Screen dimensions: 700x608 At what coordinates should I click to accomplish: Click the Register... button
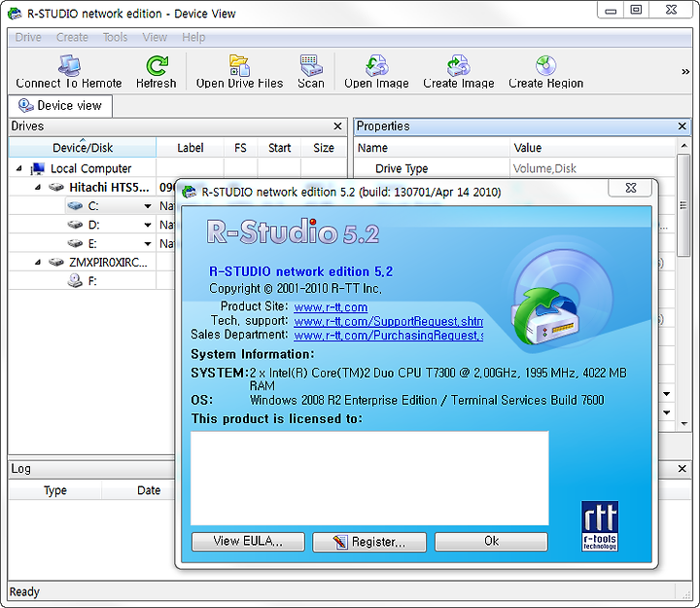[x=369, y=542]
